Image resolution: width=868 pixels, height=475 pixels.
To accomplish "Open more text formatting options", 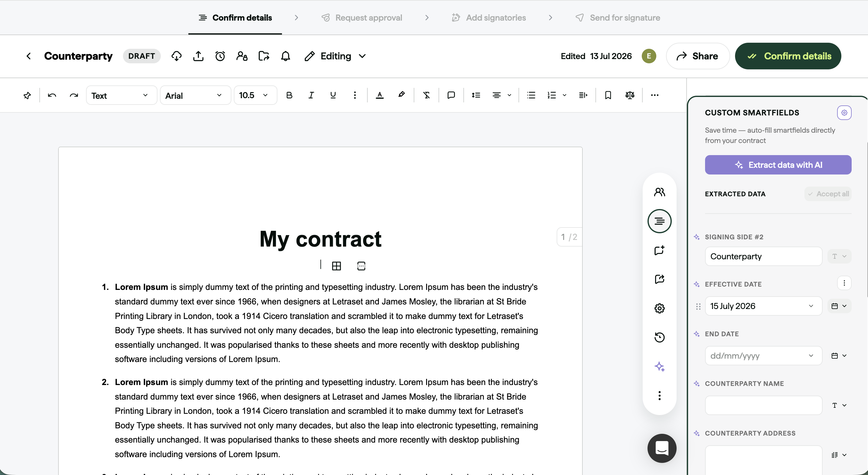I will pos(355,95).
